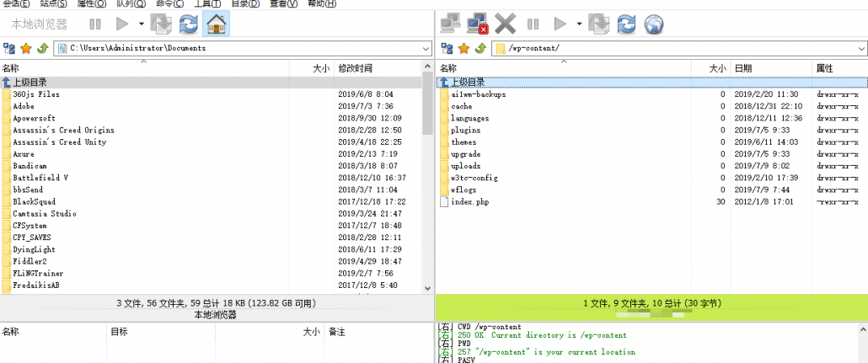Image resolution: width=868 pixels, height=363 pixels.
Task: Open the 队列(Q) menu
Action: 131,3
